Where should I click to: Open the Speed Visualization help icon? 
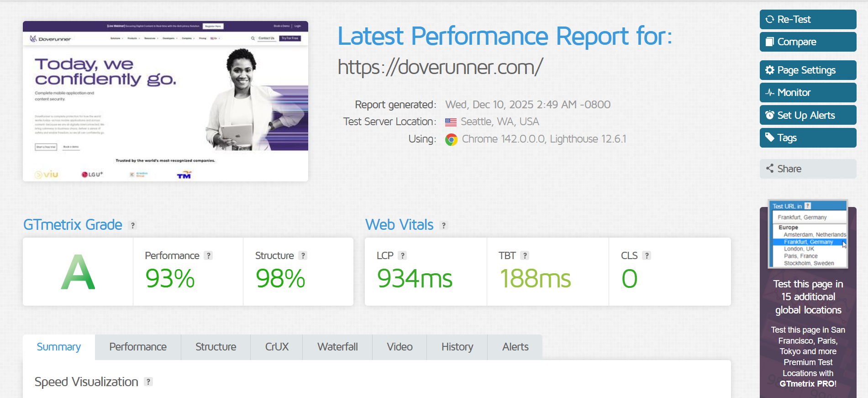pyautogui.click(x=148, y=382)
